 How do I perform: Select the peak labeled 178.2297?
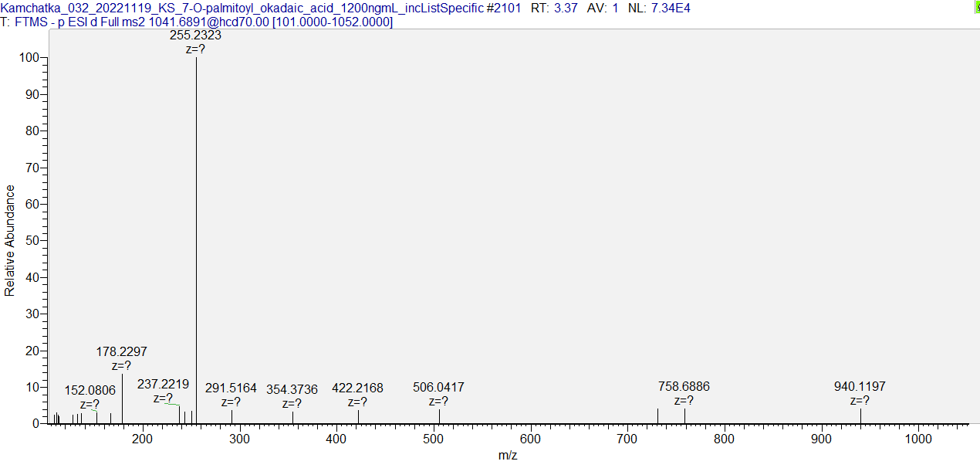tap(121, 351)
